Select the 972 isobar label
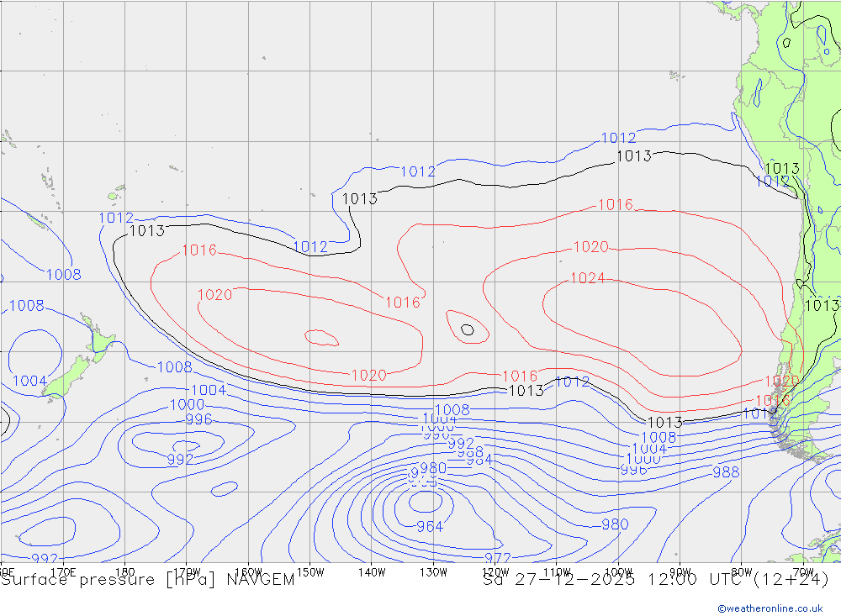The height and width of the screenshot is (616, 841). (x=497, y=559)
